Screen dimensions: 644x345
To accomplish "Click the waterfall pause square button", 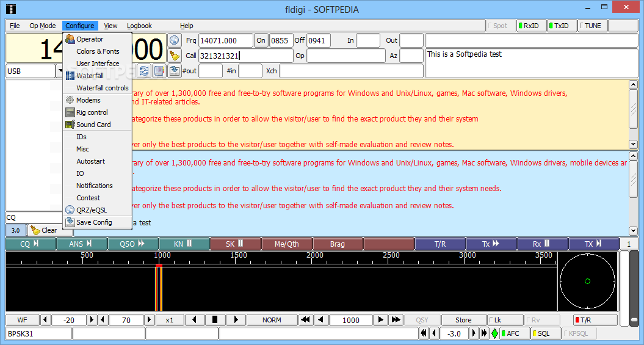I will pyautogui.click(x=214, y=320).
